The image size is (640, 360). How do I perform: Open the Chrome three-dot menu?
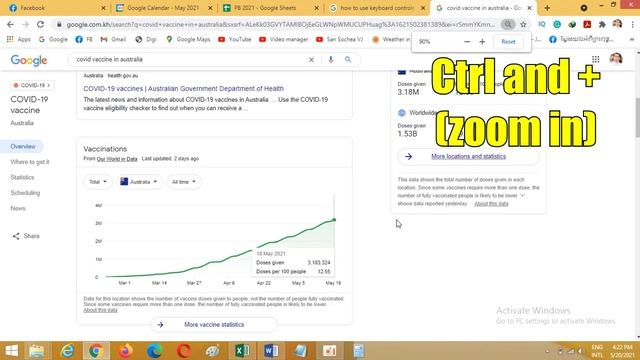(632, 24)
